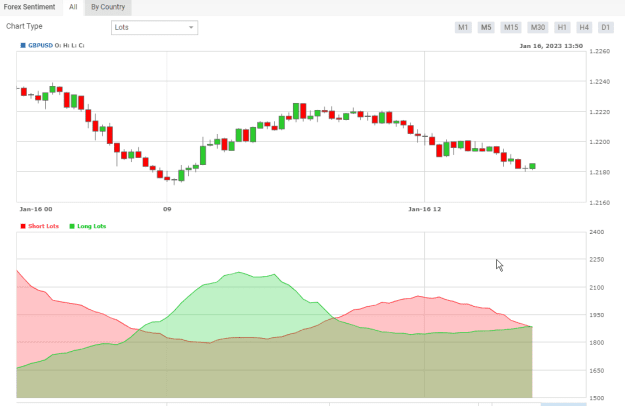Toggle the Long Lots series legend
Viewport: 625px width, 406px height.
[88, 226]
